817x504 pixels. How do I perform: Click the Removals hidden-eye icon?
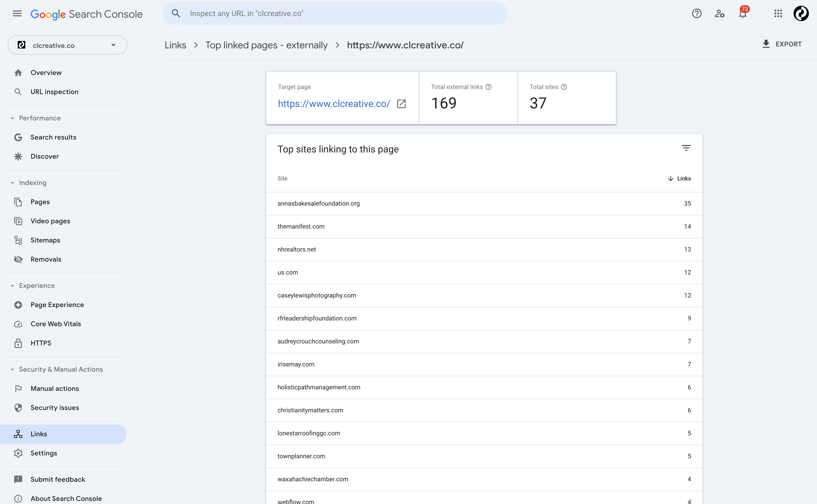(18, 259)
